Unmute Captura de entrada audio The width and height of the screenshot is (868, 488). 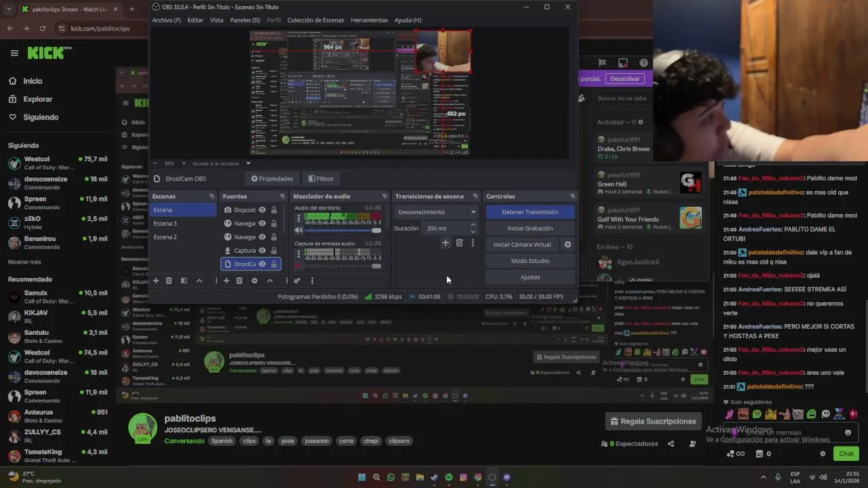(298, 266)
